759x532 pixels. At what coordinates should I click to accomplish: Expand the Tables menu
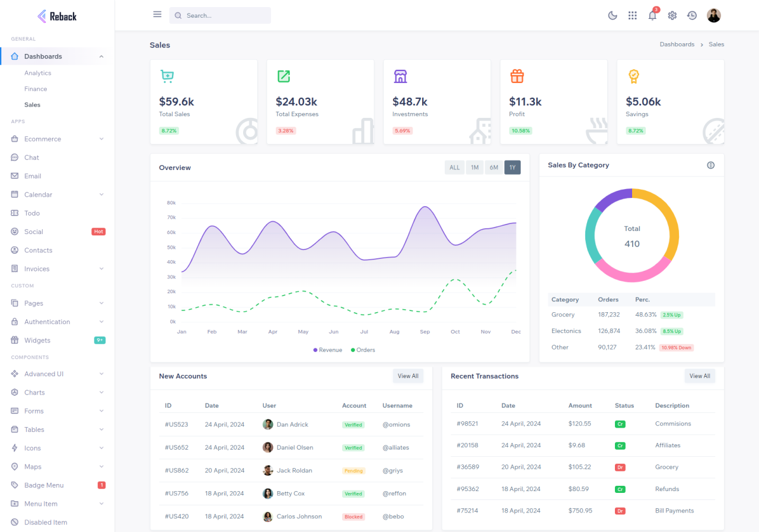[x=58, y=430]
